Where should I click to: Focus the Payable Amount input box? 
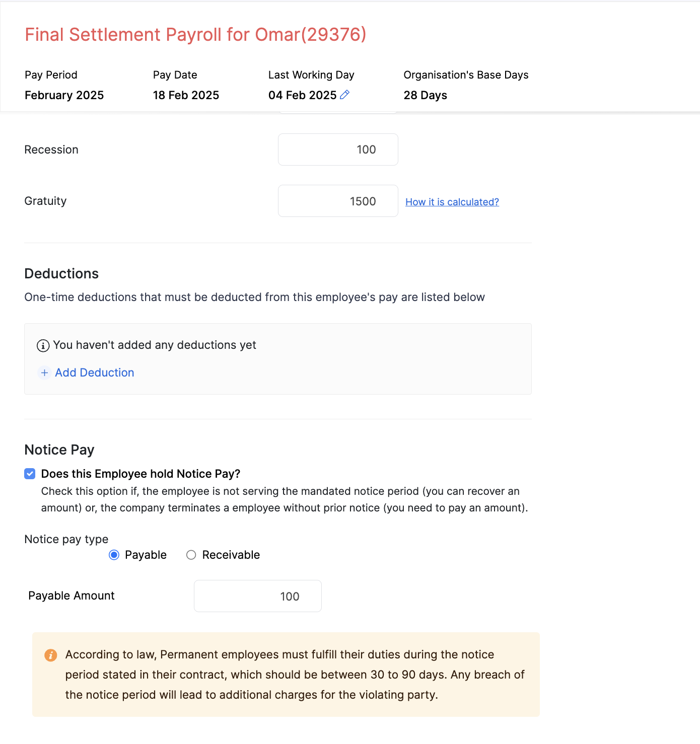tap(257, 596)
